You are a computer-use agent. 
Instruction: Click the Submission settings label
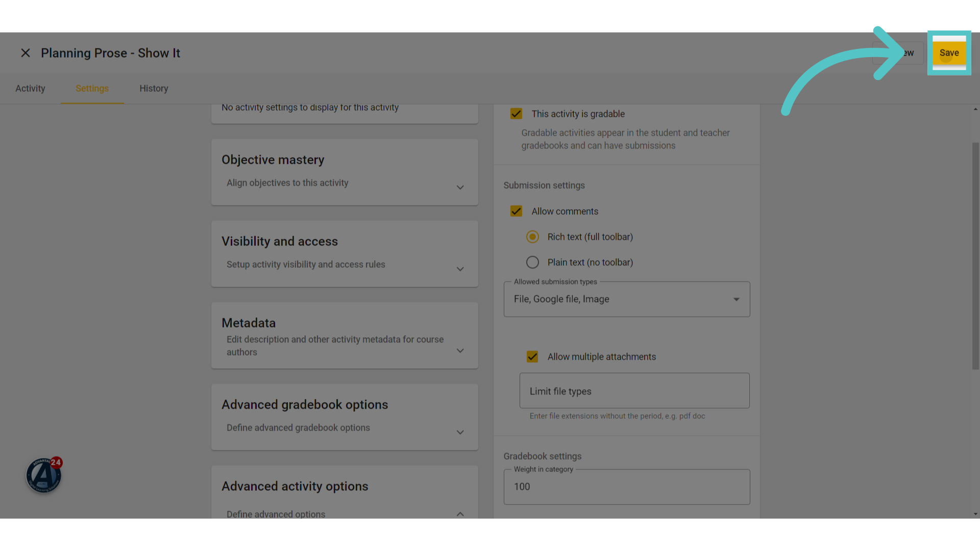pyautogui.click(x=544, y=185)
